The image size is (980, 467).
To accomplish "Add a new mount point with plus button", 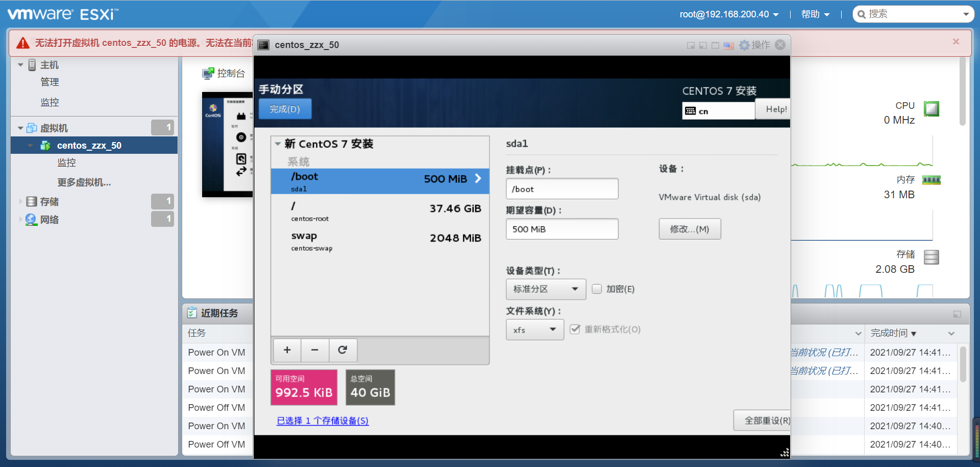I will 287,350.
